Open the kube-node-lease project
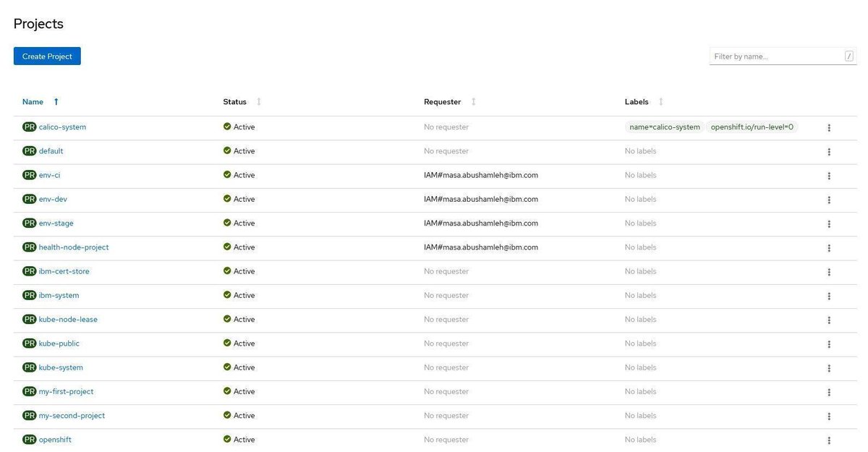 [x=68, y=319]
